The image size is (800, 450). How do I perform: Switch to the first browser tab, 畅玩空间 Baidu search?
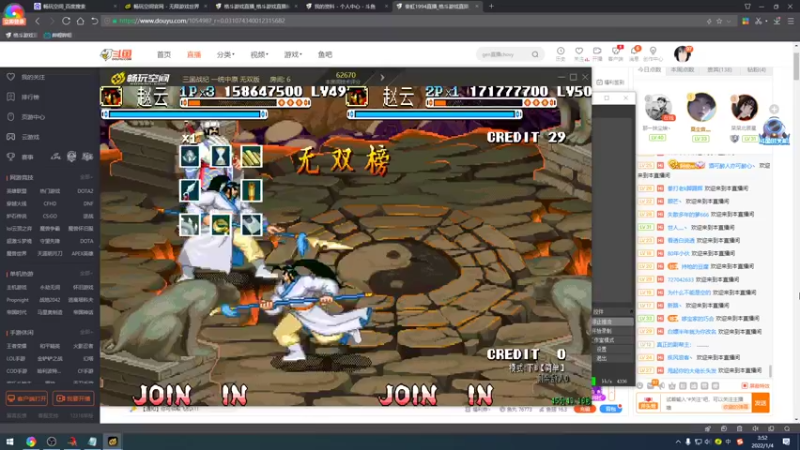coord(74,6)
